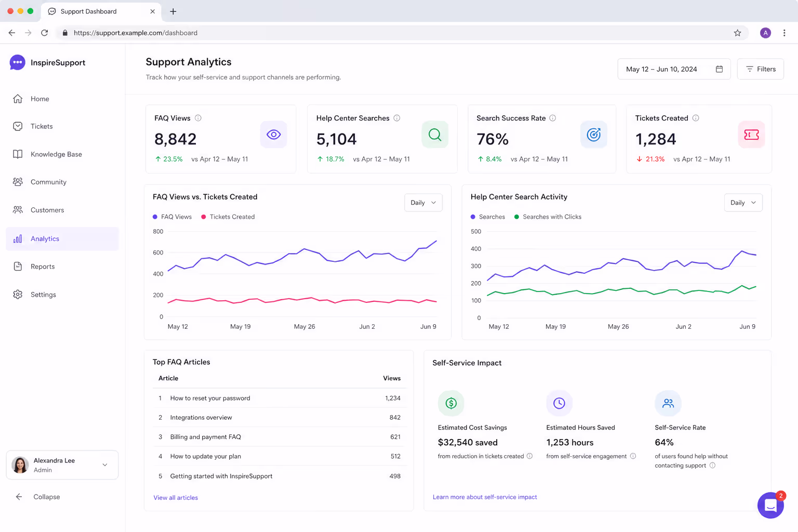Click the profile avatar A in browser toolbar
The image size is (798, 532).
coord(765,33)
